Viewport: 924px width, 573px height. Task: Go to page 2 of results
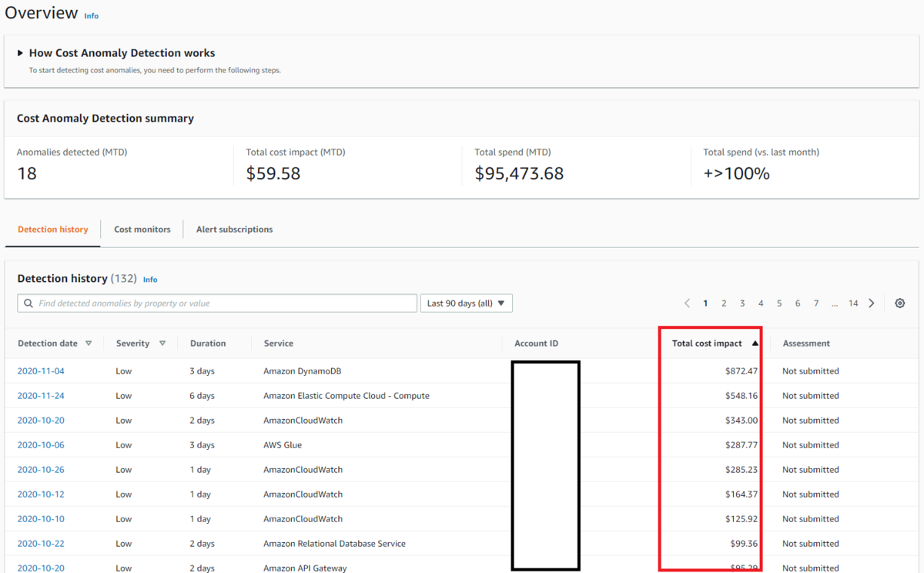(724, 303)
